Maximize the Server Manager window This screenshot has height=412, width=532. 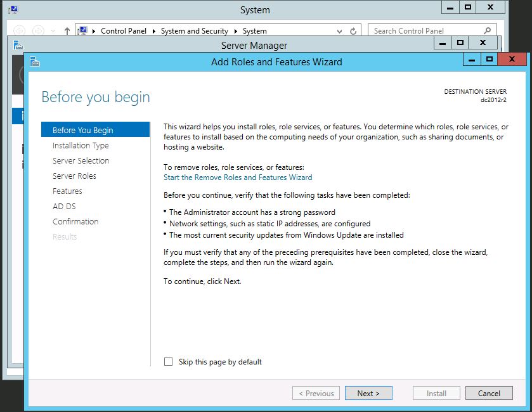pyautogui.click(x=460, y=43)
